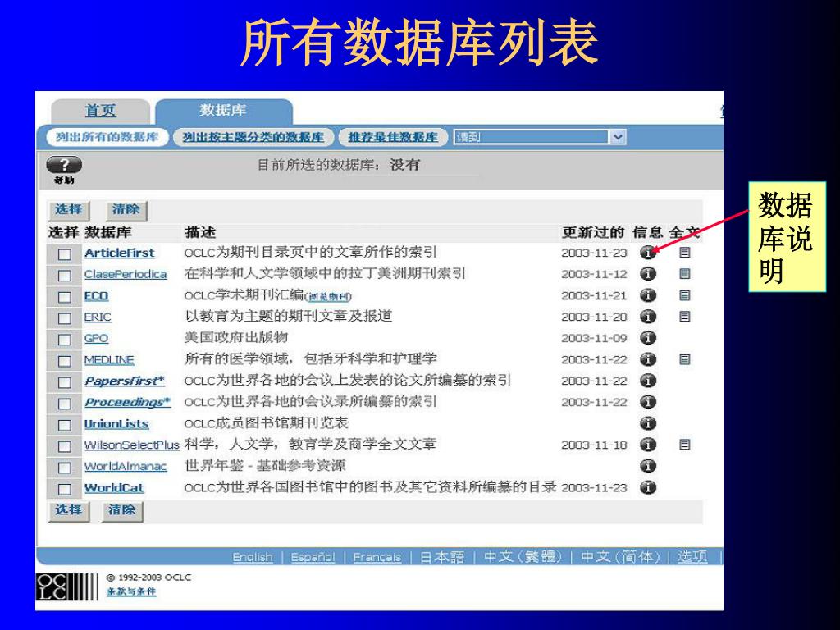
Task: Click the WilsonSelectPlus full-text icon
Action: tap(685, 445)
